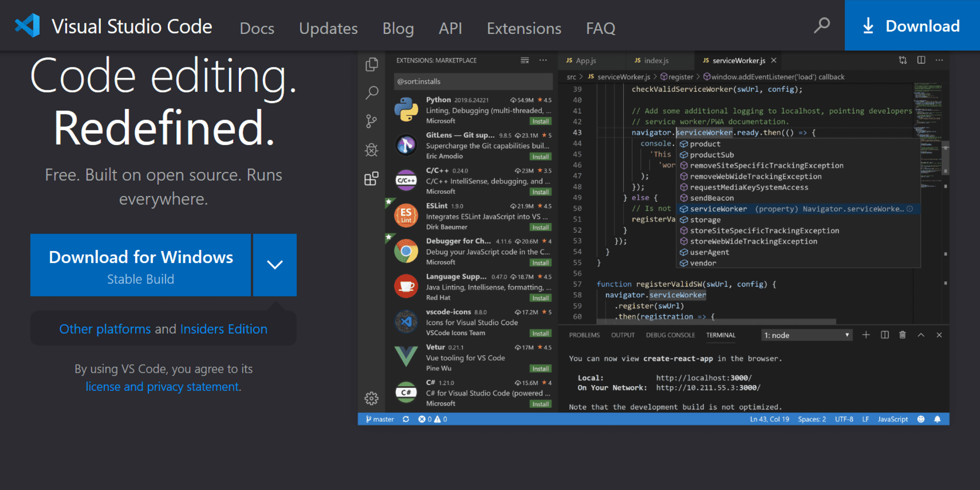Click the @sort:installs extension search field
980x490 pixels.
[x=473, y=81]
